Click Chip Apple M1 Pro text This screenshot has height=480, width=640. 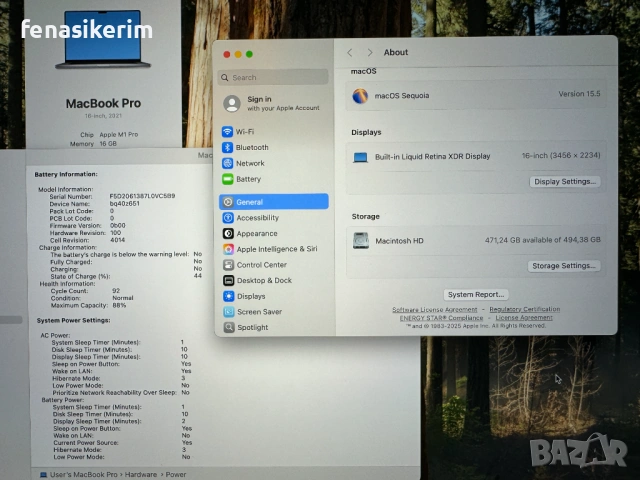coord(109,134)
